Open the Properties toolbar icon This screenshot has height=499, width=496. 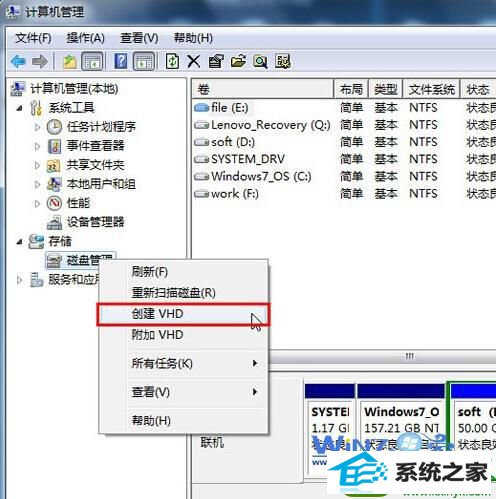tap(216, 62)
